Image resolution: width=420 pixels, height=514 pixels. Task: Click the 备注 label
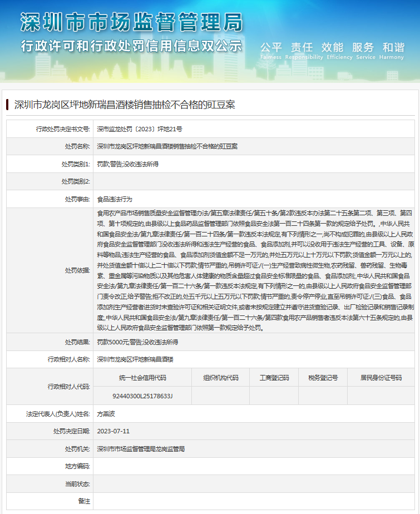(84, 502)
